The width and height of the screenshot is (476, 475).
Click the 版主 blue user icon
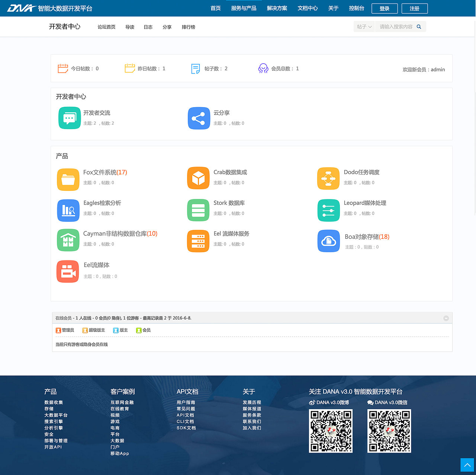[x=116, y=330]
